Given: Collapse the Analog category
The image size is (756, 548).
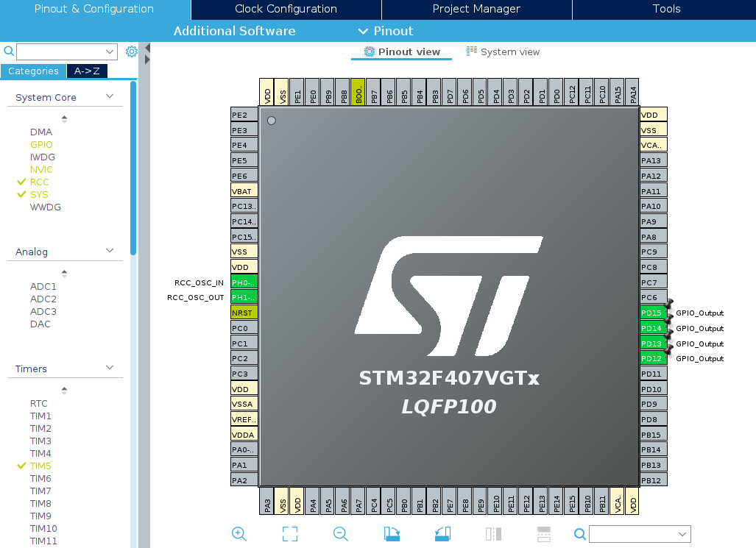Looking at the screenshot, I should pyautogui.click(x=110, y=251).
